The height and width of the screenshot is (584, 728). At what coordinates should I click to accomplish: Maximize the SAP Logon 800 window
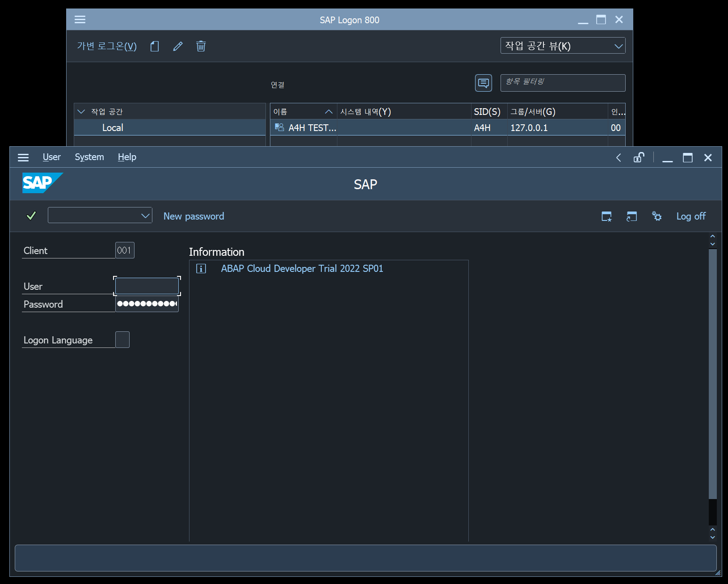(x=601, y=20)
